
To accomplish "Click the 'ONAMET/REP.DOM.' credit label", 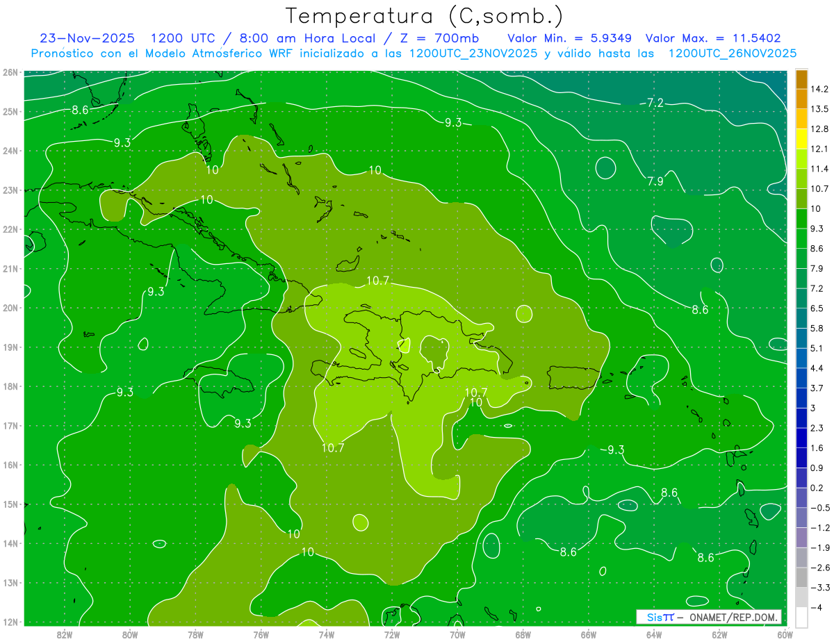I will (733, 617).
